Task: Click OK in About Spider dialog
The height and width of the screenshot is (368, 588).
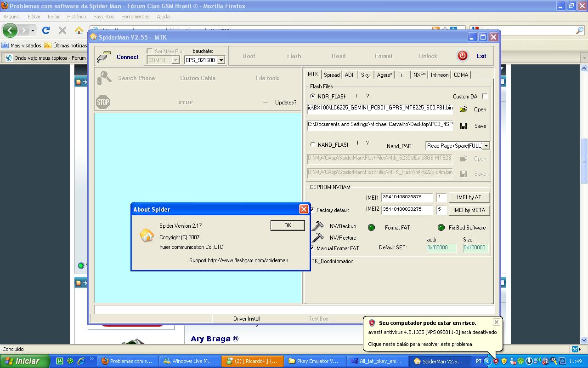Action: [288, 225]
